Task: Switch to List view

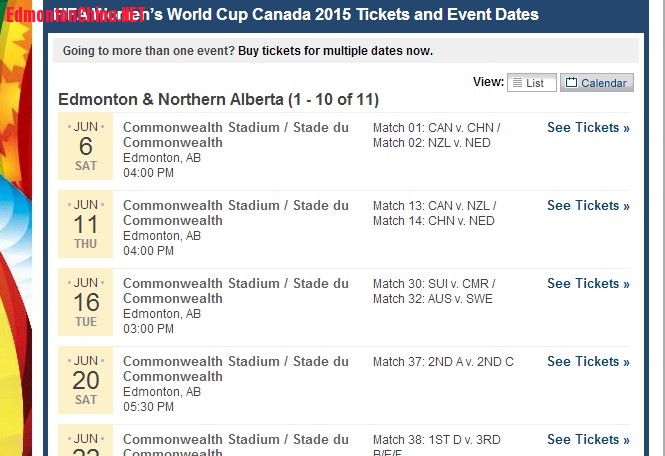Action: 532,83
